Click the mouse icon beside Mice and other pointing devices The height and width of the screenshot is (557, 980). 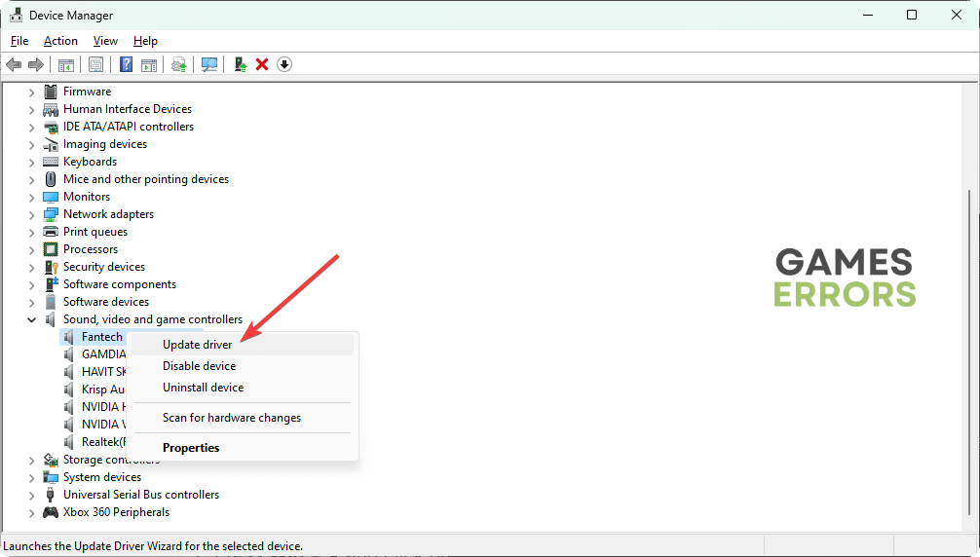[51, 179]
